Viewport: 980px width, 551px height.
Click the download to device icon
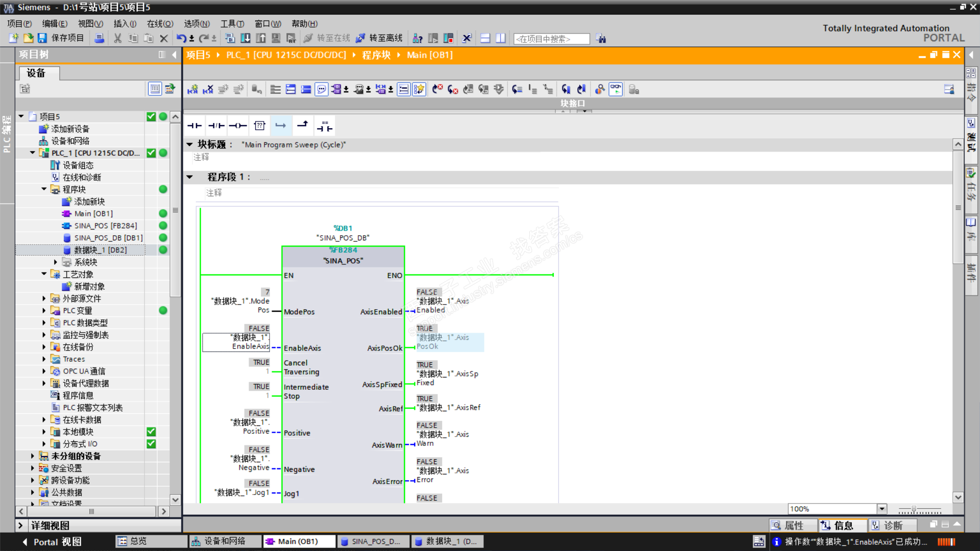point(246,38)
